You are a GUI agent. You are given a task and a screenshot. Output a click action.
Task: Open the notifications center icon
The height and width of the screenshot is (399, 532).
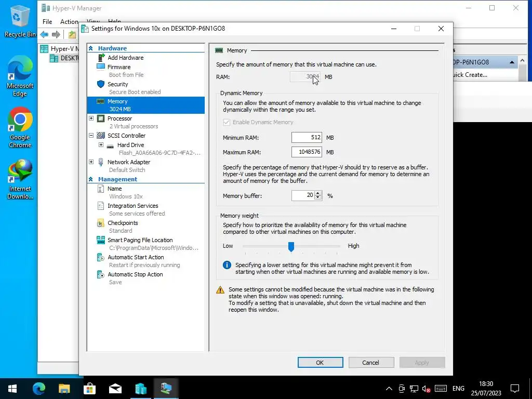pos(515,389)
